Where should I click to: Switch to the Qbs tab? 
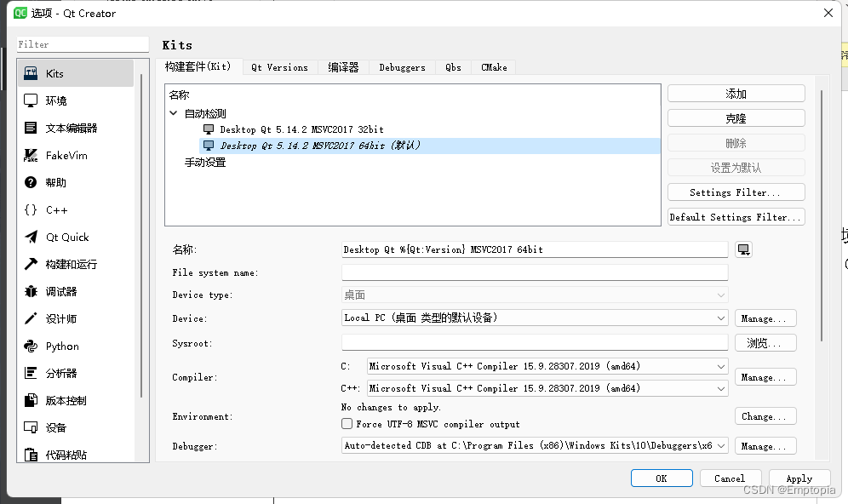(453, 67)
